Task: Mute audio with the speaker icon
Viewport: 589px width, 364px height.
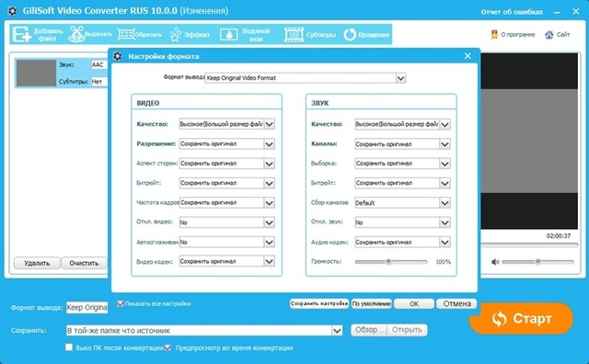Action: coord(495,262)
